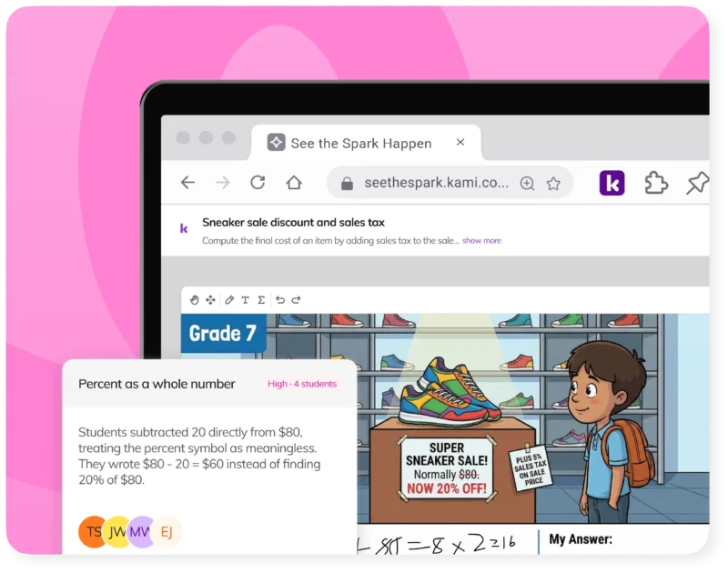Open the browser extensions puzzle icon
The image size is (728, 573).
pyautogui.click(x=656, y=183)
